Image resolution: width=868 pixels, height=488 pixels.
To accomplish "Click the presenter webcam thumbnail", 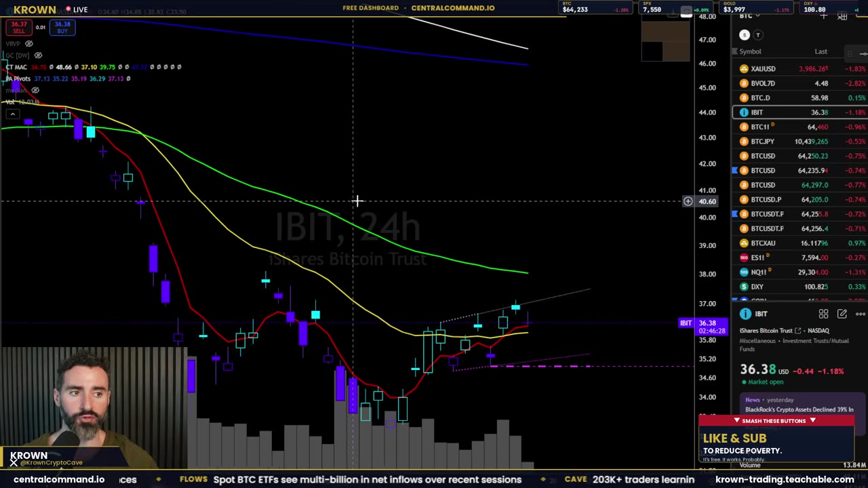I will (95, 409).
